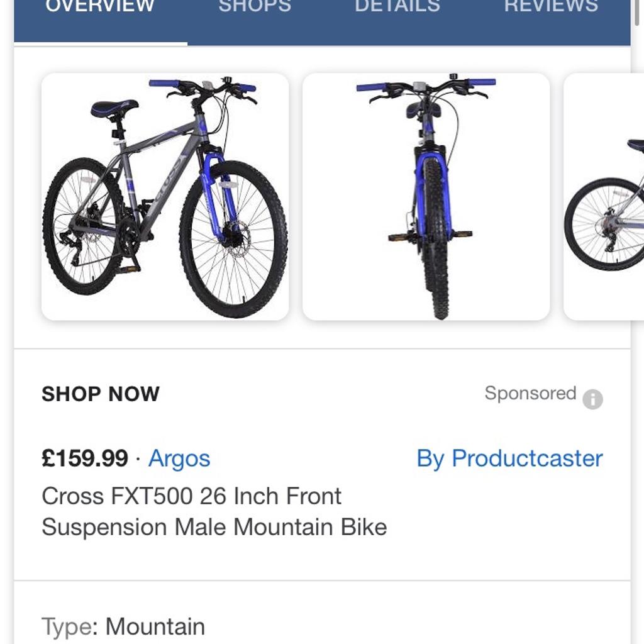Viewport: 644px width, 644px height.
Task: Open the front-view bike photo
Action: 426,196
